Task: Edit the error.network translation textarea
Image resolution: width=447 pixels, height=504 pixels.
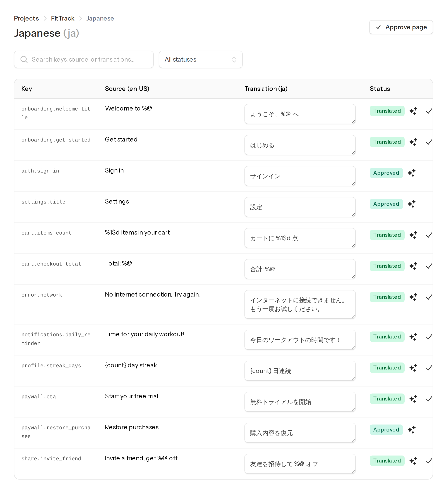Action: (x=300, y=305)
